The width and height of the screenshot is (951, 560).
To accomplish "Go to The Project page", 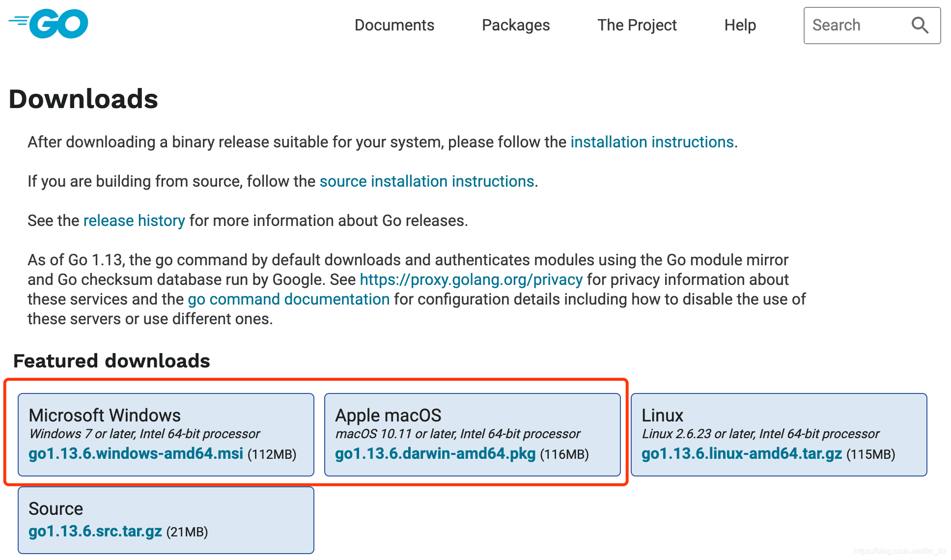I will 637,25.
